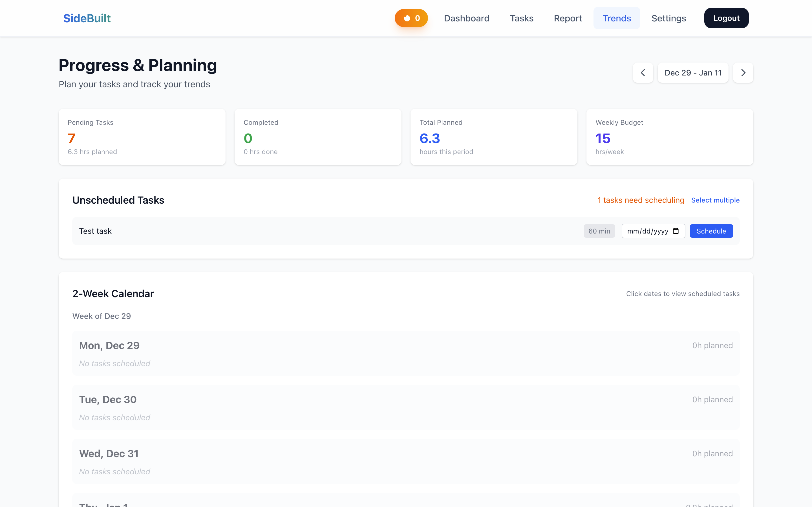Open Settings
Screen dimensions: 812x507
pyautogui.click(x=669, y=18)
